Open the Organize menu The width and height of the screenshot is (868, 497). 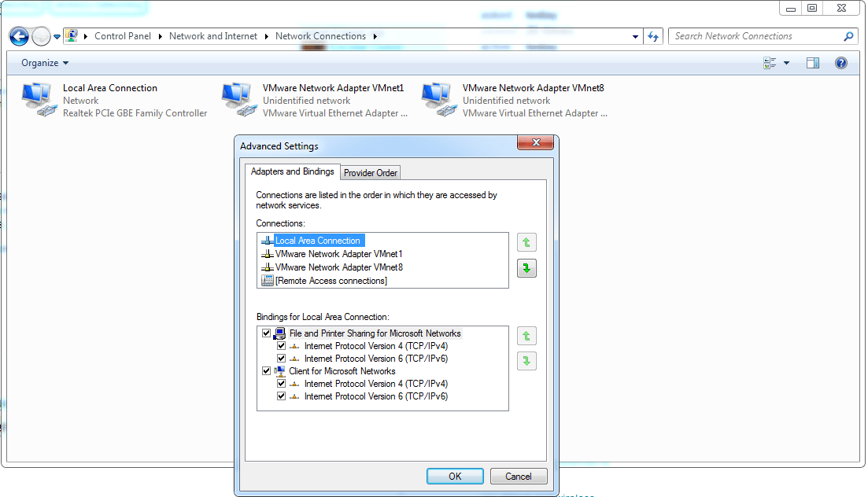point(45,63)
